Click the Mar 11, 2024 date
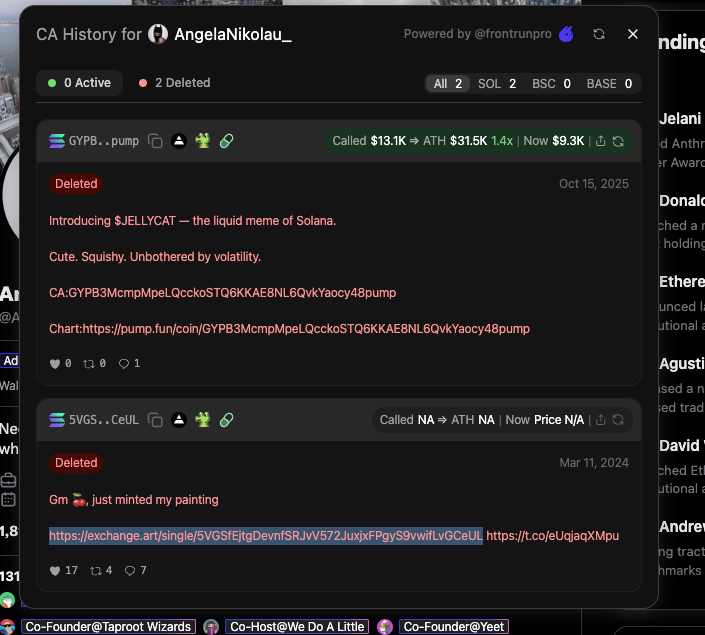 tap(594, 463)
